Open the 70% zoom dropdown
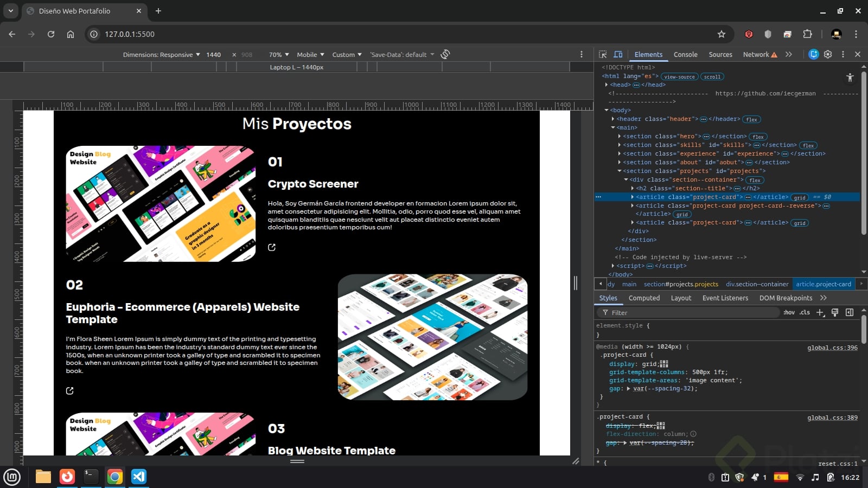Image resolution: width=868 pixels, height=488 pixels. [x=279, y=55]
